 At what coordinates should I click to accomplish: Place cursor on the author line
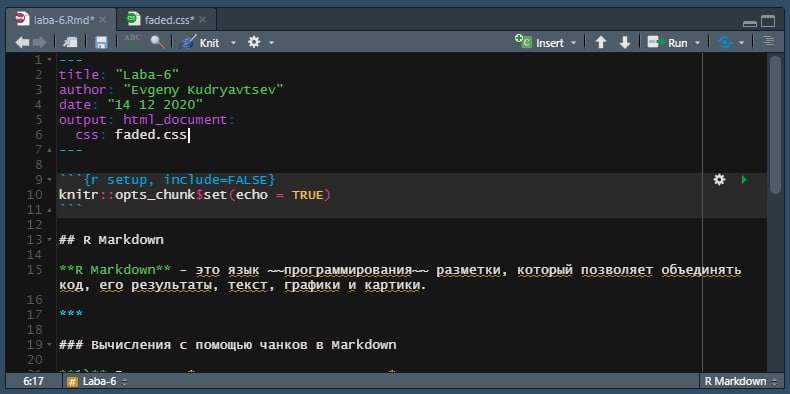click(x=171, y=90)
